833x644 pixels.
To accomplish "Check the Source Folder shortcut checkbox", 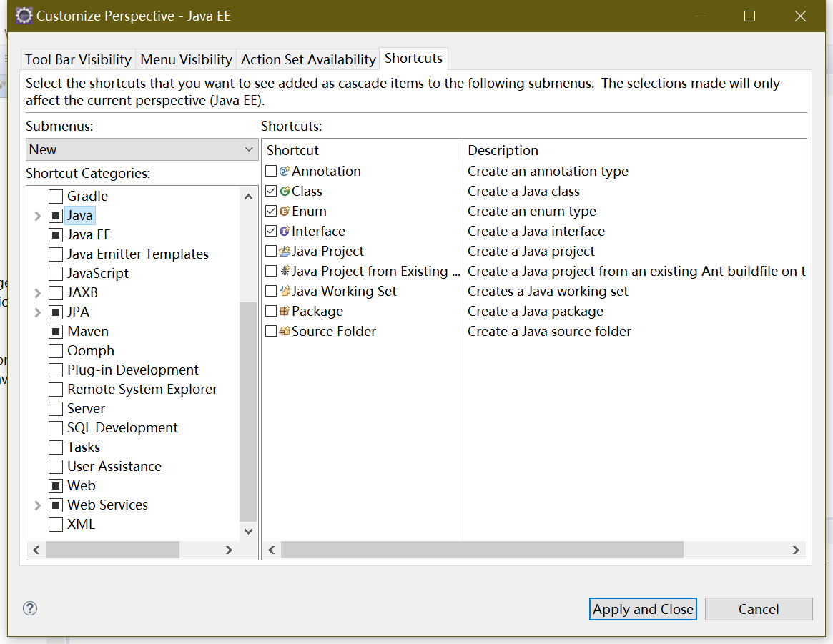I will [x=271, y=331].
